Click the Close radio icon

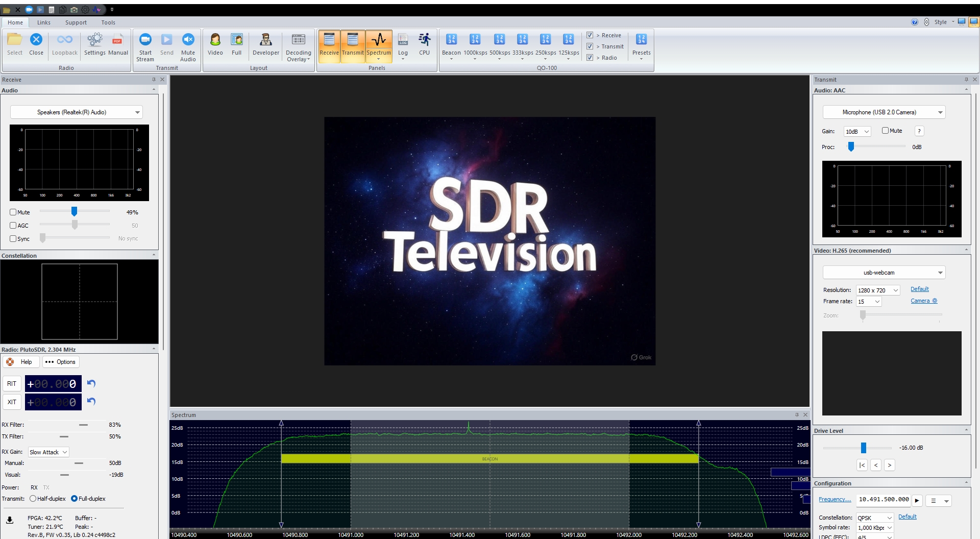point(36,44)
